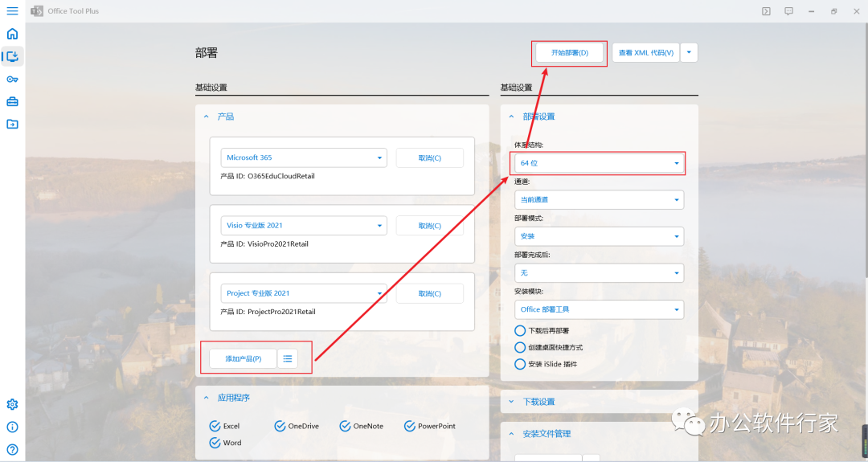Open the 部署完成后 无 dropdown

click(x=599, y=272)
